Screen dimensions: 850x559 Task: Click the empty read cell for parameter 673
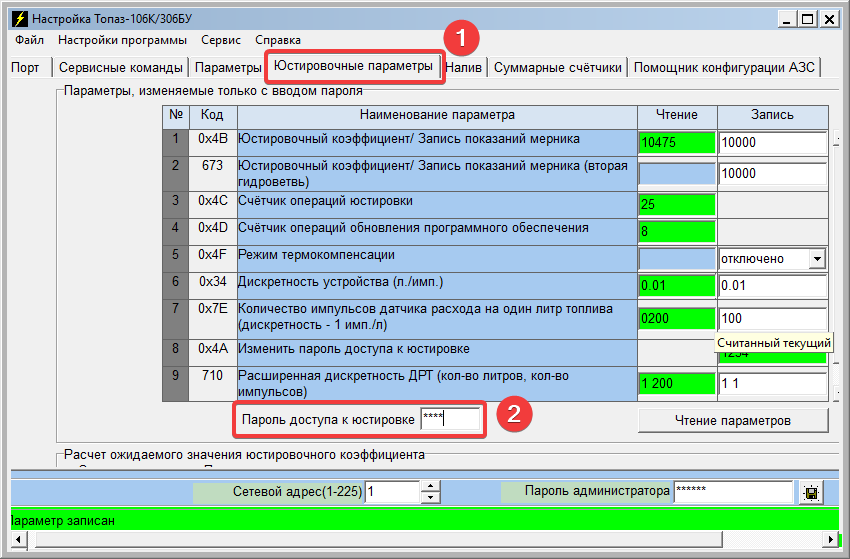click(x=677, y=174)
